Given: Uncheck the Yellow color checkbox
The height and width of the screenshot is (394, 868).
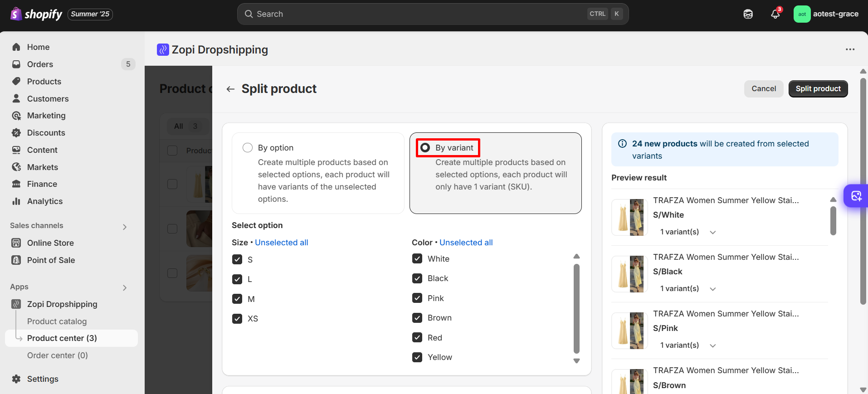Looking at the screenshot, I should point(417,357).
